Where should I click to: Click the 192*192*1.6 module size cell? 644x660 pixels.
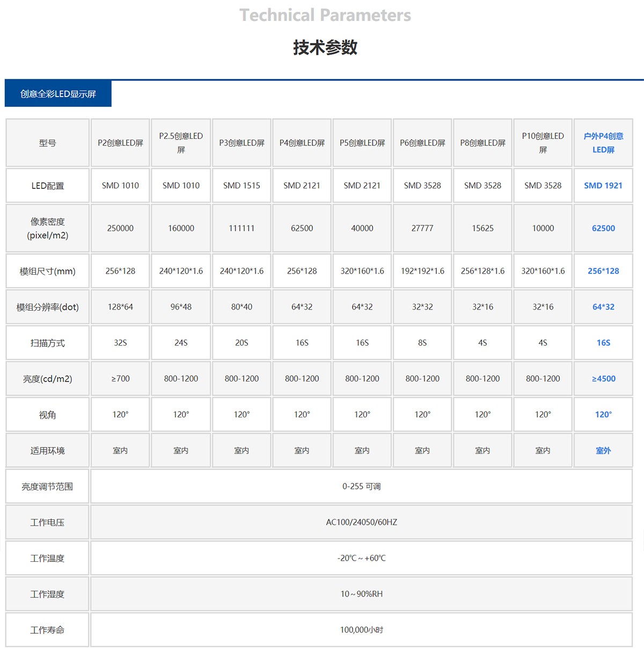click(x=422, y=271)
